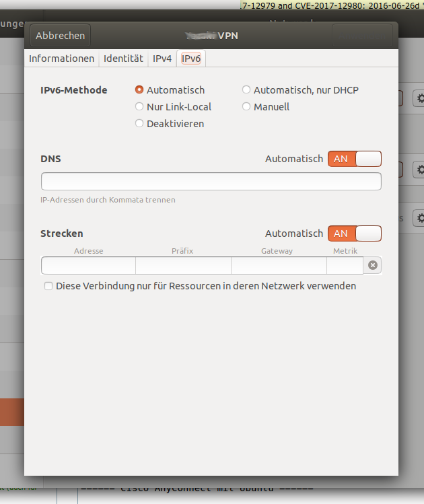Select the IPv6 tab
This screenshot has width=424, height=504.
coord(191,59)
